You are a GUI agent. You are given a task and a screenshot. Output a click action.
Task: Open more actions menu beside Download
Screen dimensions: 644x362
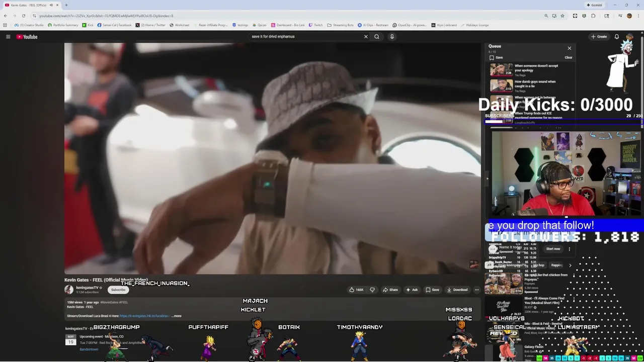tap(476, 290)
